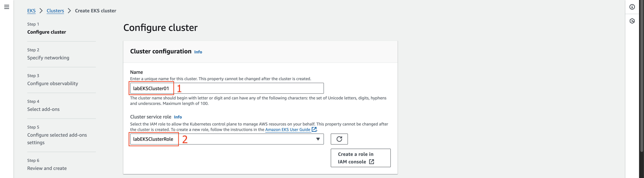Go to Clusters breadcrumb link
This screenshot has width=644, height=178.
click(x=55, y=11)
